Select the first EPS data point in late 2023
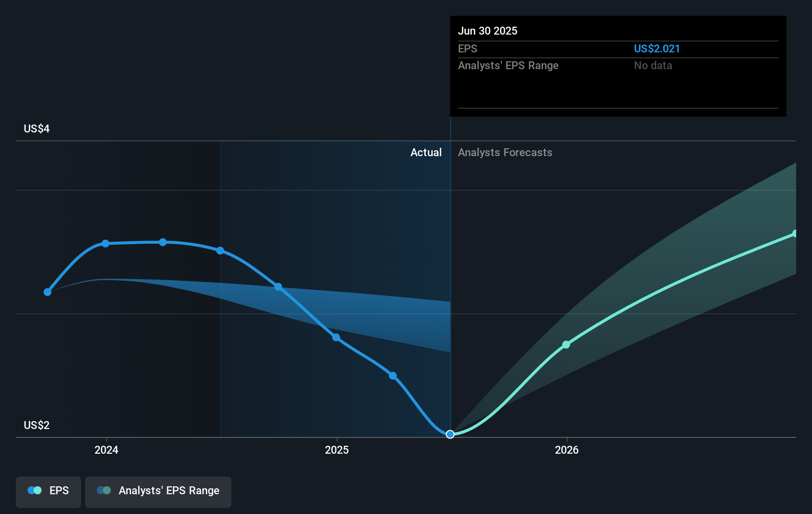Image resolution: width=812 pixels, height=514 pixels. tap(47, 292)
